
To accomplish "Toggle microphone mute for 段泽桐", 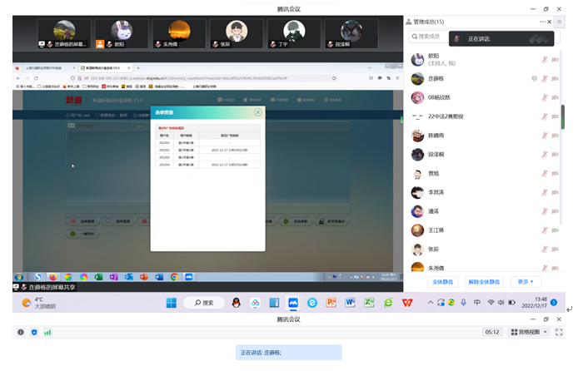I will point(544,154).
